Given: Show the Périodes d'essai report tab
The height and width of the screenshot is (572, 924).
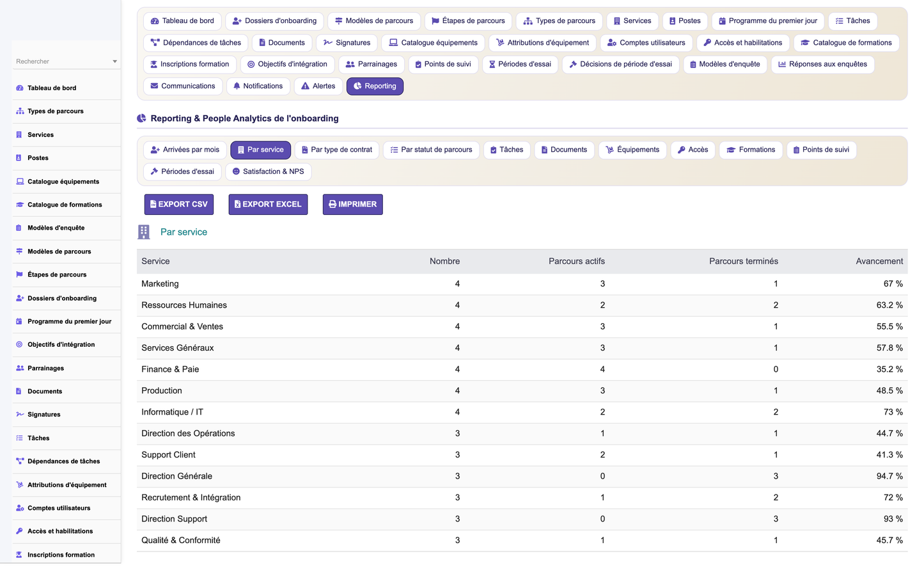Looking at the screenshot, I should [x=182, y=171].
